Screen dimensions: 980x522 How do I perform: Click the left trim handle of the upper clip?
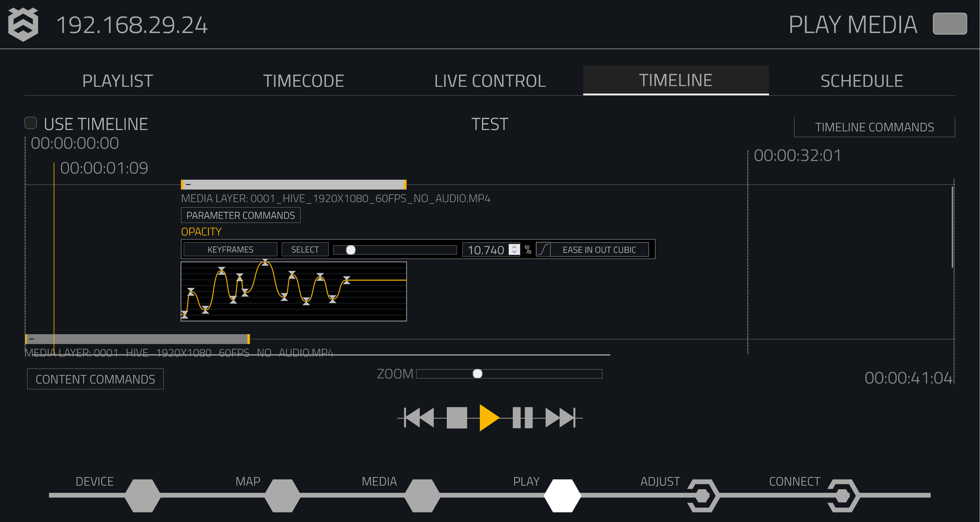182,184
